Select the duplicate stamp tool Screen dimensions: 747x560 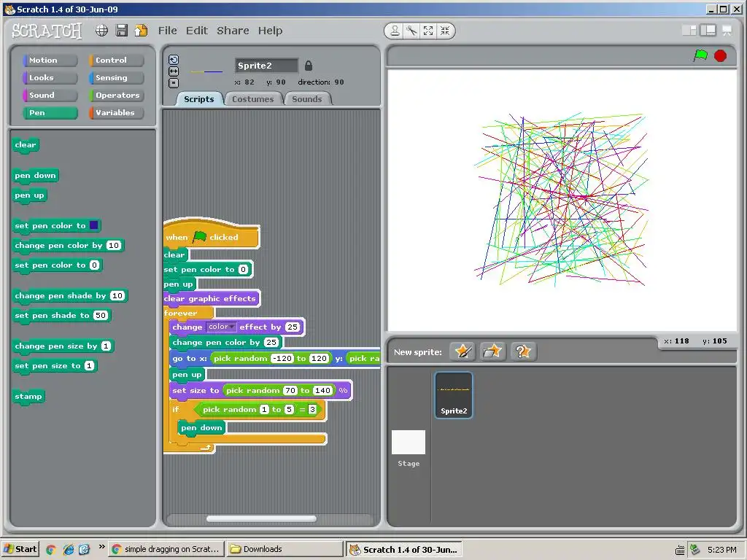click(395, 31)
